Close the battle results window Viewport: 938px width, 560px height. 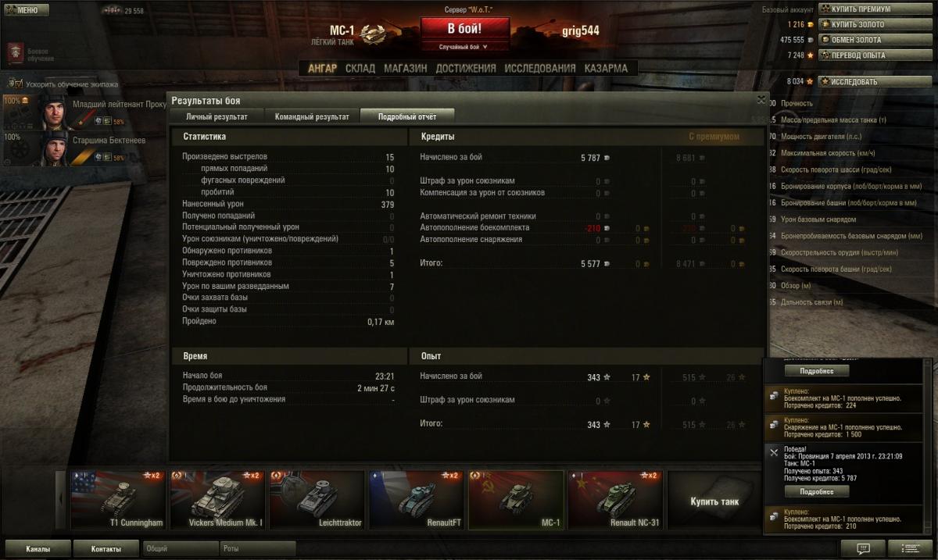point(761,100)
